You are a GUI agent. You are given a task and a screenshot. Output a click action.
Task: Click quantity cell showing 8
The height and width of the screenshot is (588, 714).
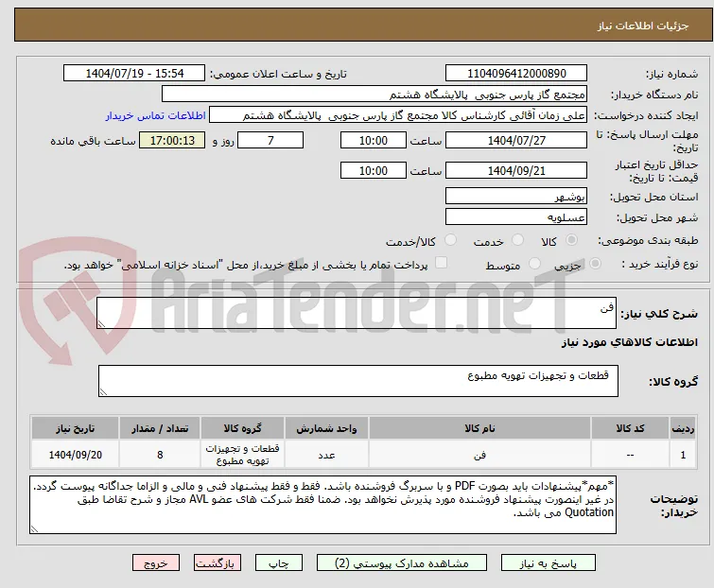(160, 455)
